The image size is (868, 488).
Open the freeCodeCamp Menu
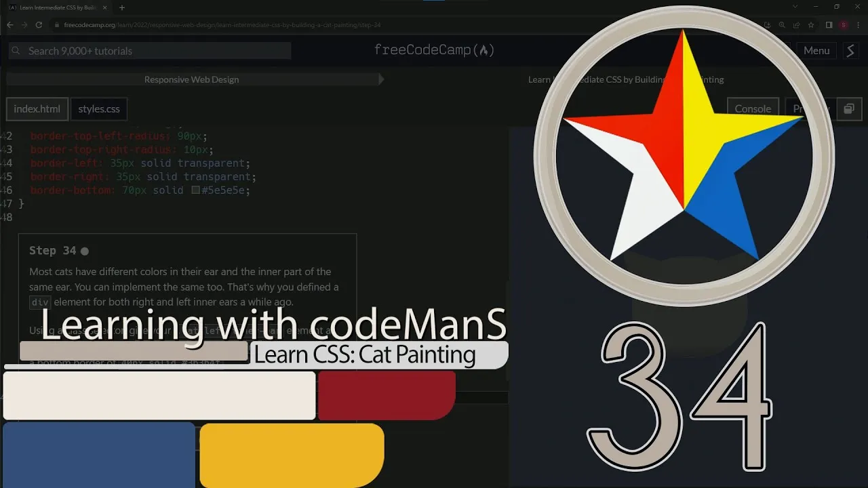pyautogui.click(x=816, y=51)
